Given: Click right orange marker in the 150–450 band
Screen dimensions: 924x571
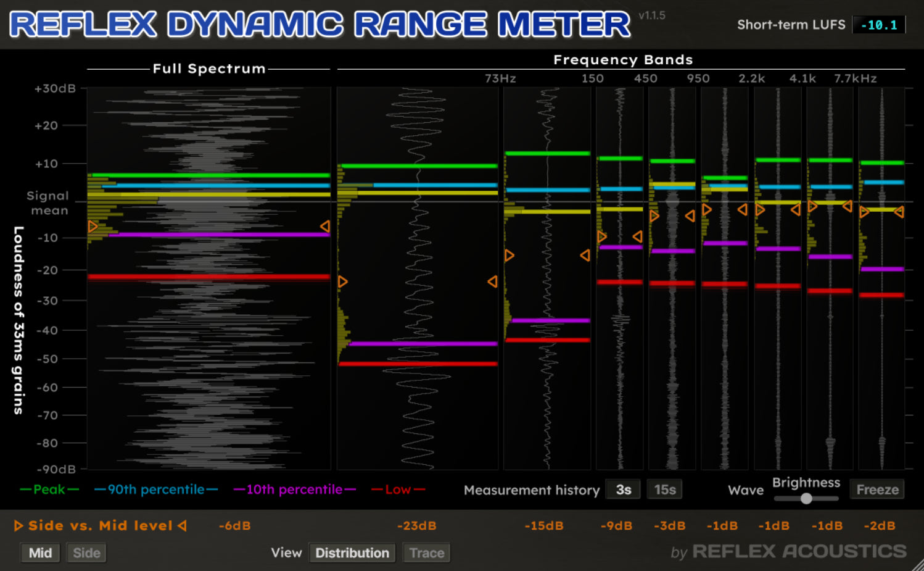Looking at the screenshot, I should click(637, 236).
